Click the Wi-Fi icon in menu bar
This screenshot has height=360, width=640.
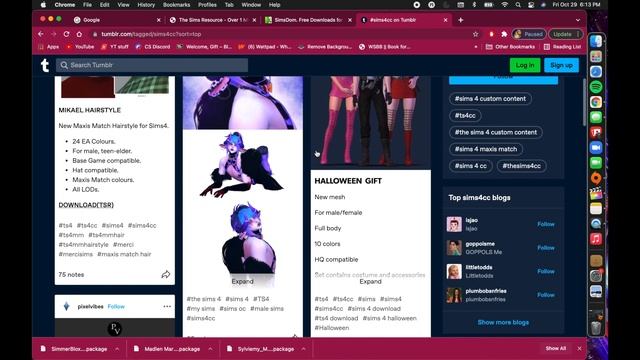tap(505, 5)
